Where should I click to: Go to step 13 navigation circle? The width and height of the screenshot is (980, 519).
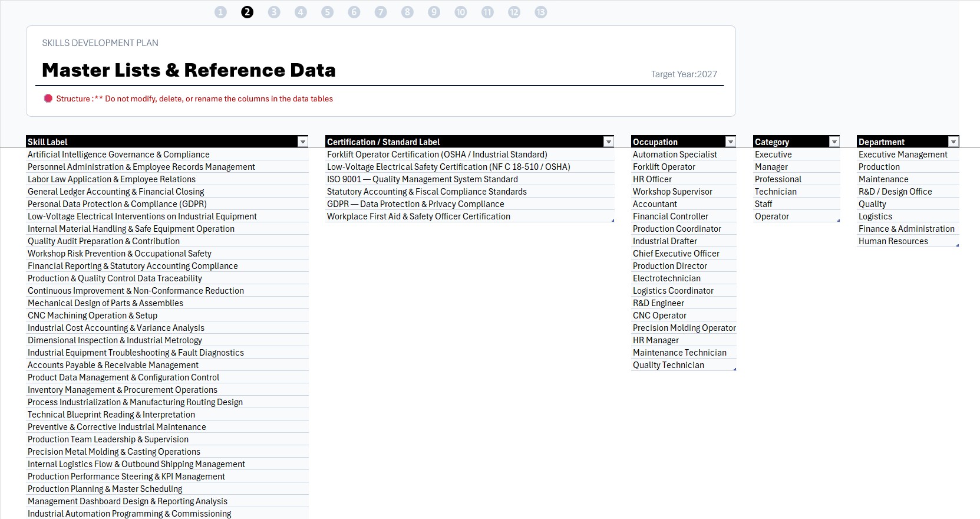click(x=540, y=12)
